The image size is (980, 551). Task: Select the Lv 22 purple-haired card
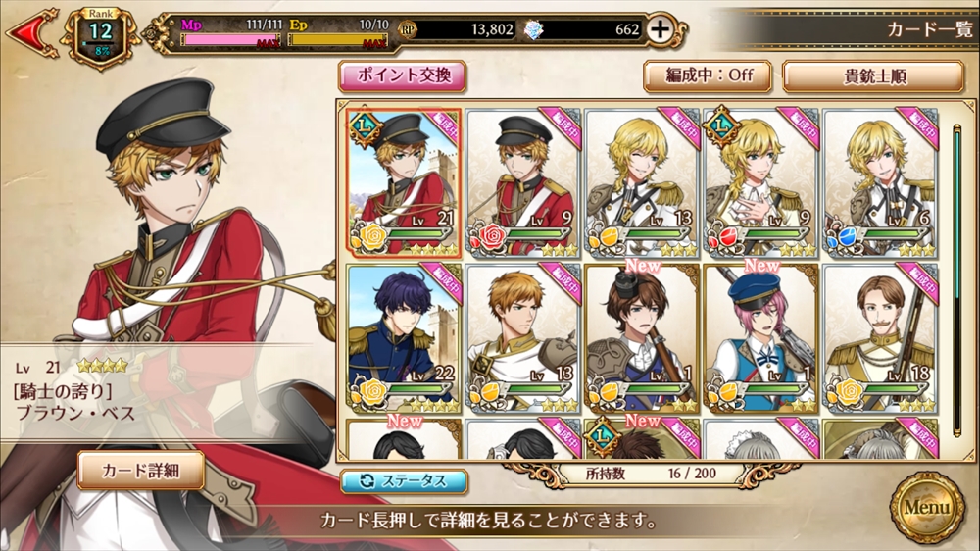tap(404, 338)
